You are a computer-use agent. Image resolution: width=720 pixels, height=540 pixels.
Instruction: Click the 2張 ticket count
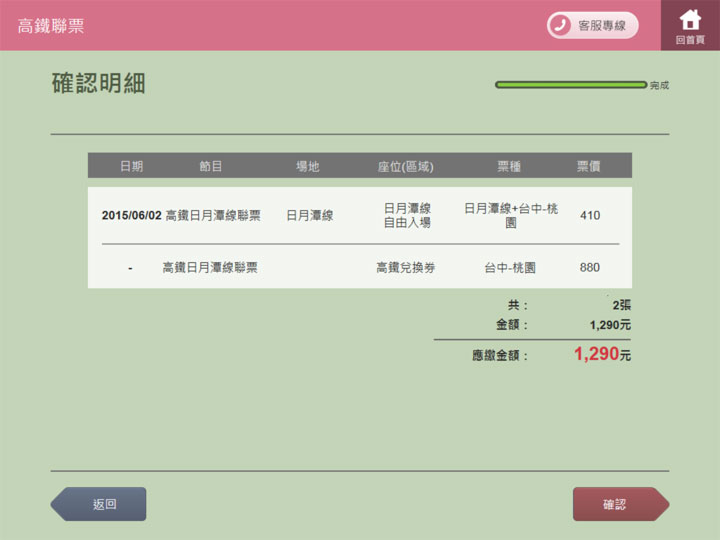pyautogui.click(x=622, y=305)
